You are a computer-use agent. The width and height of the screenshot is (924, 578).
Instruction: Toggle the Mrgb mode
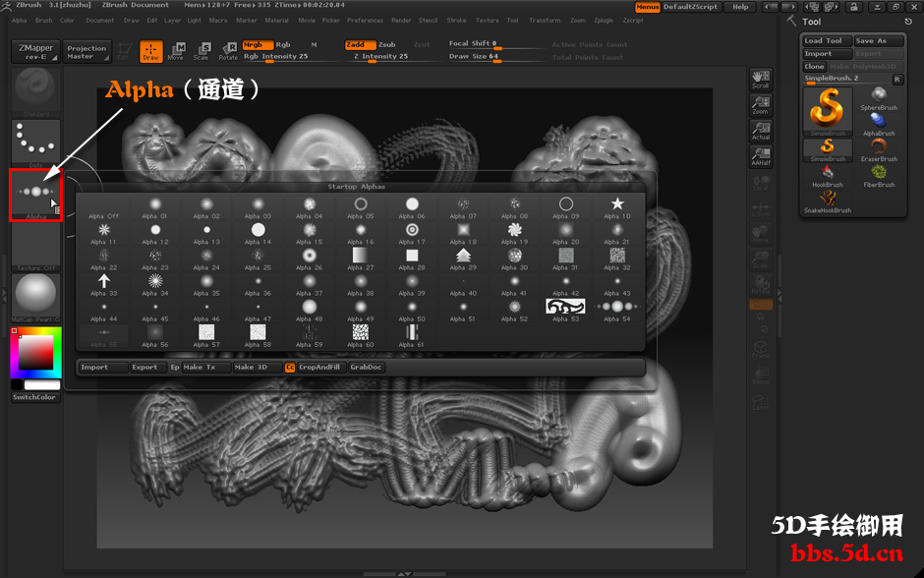click(258, 45)
